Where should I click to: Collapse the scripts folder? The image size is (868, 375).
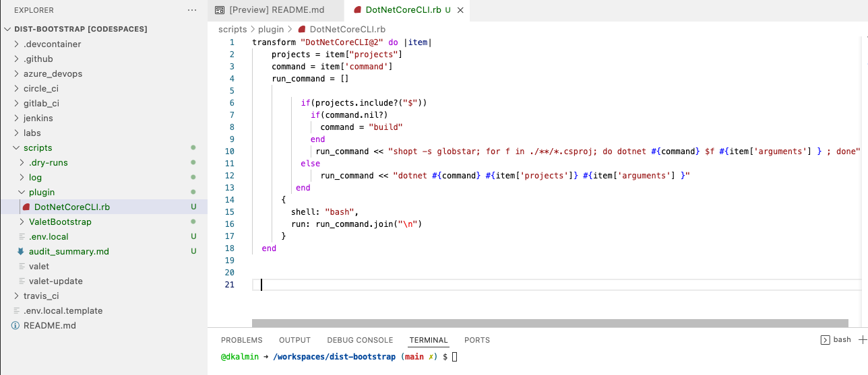click(17, 147)
